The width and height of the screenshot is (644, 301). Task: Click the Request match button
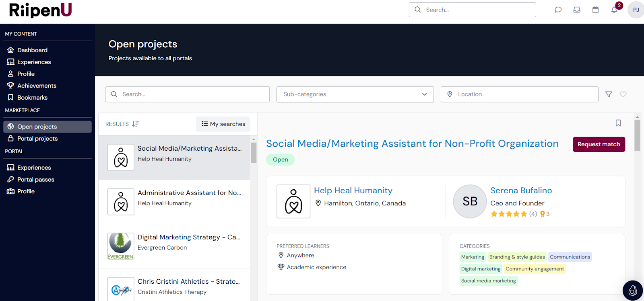coord(599,144)
